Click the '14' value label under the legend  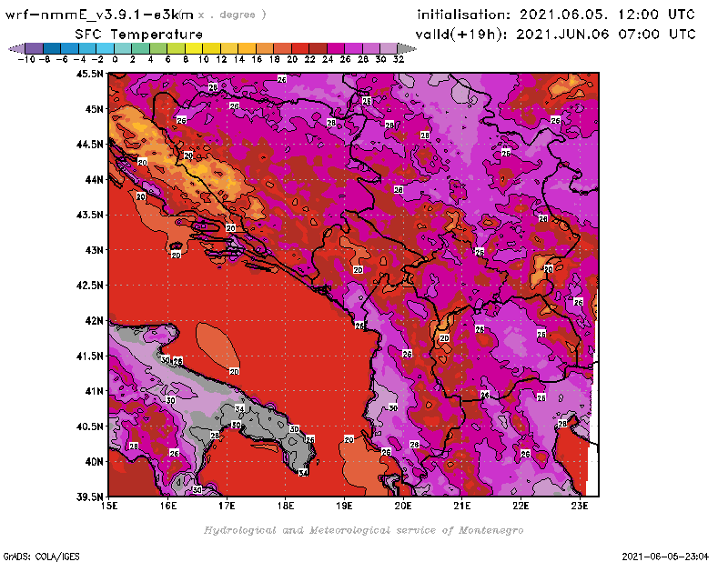point(239,60)
